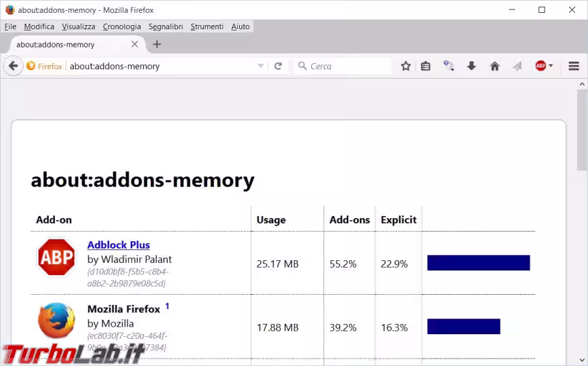Click the Adblock Plus memory usage bar
Image resolution: width=588 pixels, height=366 pixels.
point(478,263)
